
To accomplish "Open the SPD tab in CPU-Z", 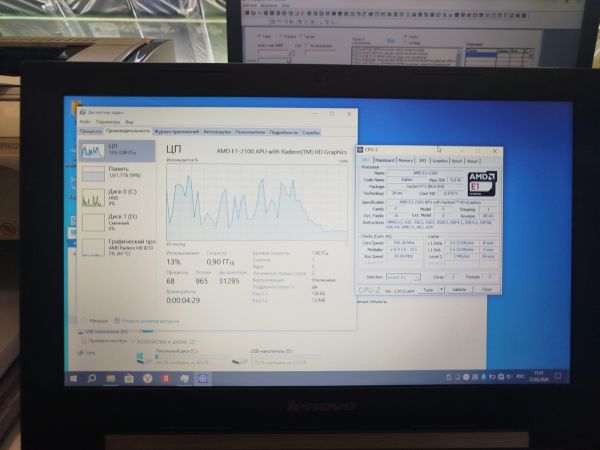I will pyautogui.click(x=422, y=161).
